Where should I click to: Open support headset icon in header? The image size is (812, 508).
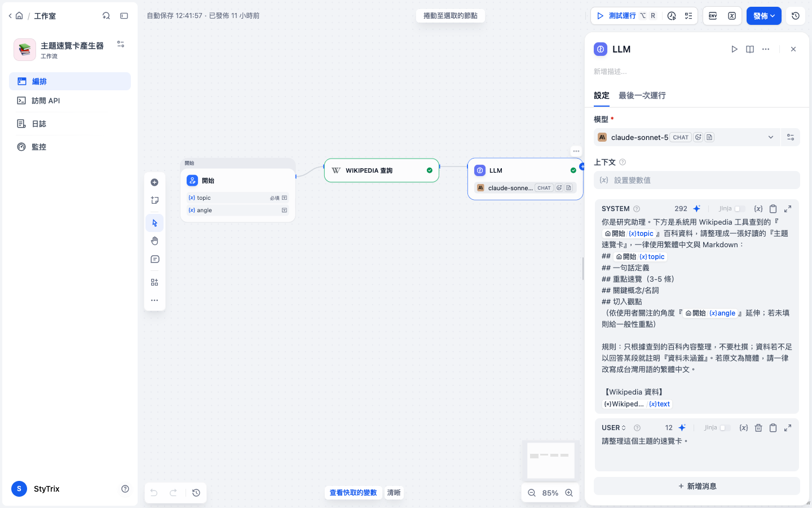tap(106, 16)
